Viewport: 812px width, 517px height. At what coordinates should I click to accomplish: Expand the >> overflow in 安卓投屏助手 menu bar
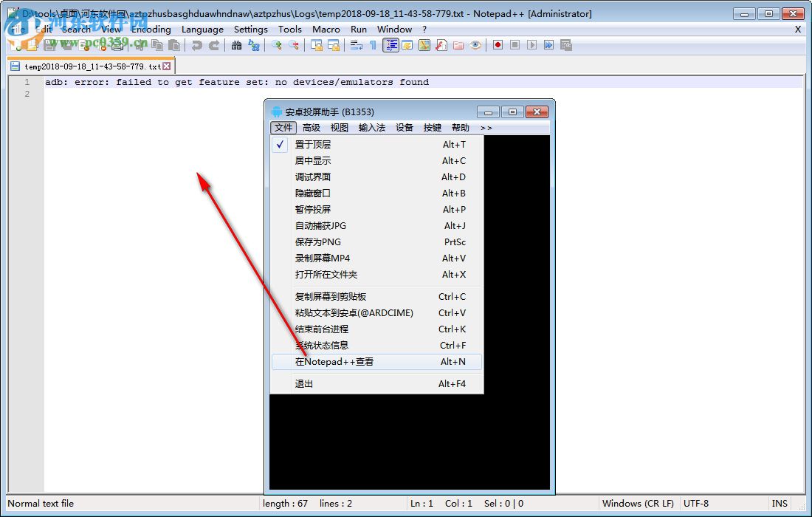pyautogui.click(x=486, y=128)
